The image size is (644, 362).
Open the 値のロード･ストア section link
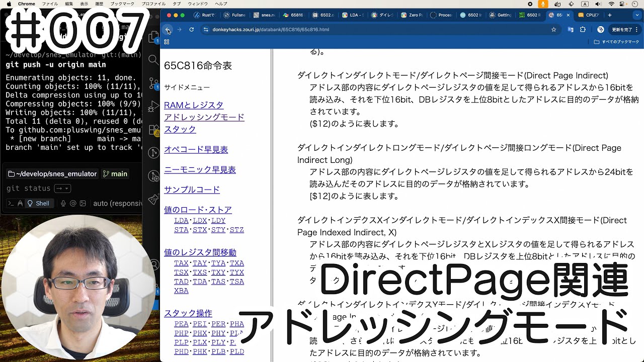click(x=198, y=210)
